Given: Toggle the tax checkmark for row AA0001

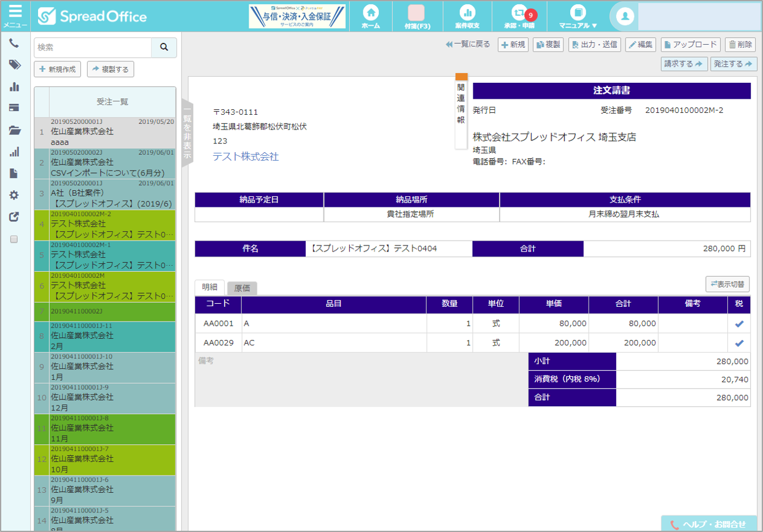Looking at the screenshot, I should (x=739, y=323).
